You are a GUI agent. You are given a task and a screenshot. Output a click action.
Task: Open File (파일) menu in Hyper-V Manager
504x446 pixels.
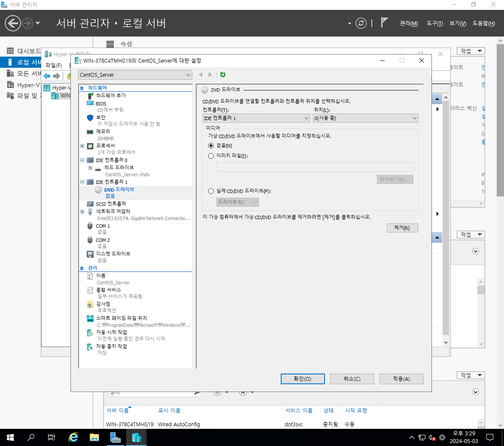coord(53,65)
